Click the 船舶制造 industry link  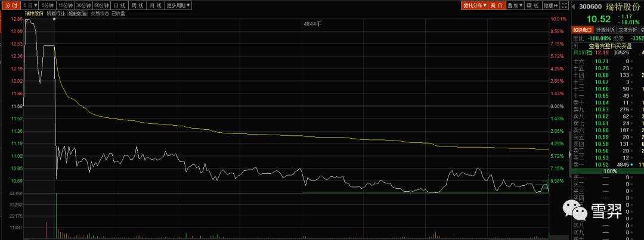pos(78,14)
